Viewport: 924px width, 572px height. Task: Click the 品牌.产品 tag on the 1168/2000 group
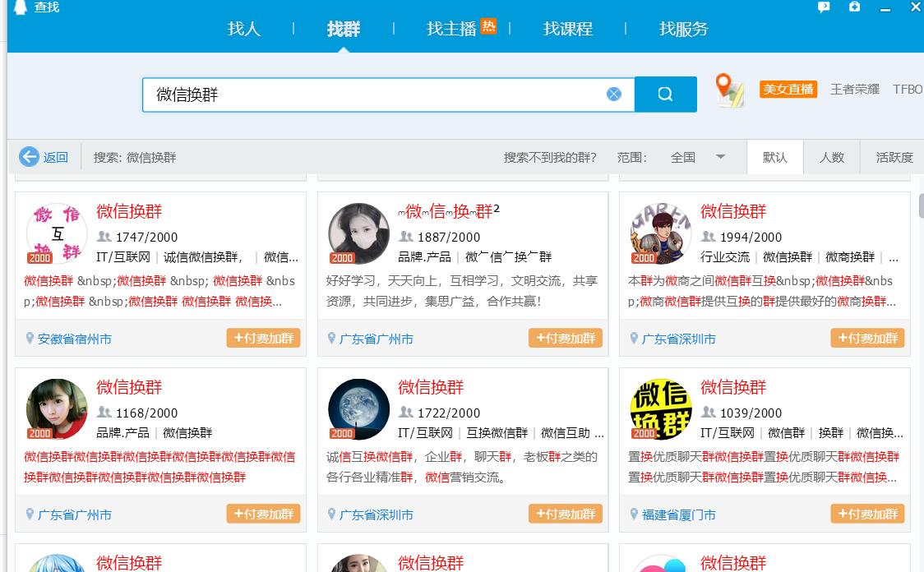click(122, 433)
